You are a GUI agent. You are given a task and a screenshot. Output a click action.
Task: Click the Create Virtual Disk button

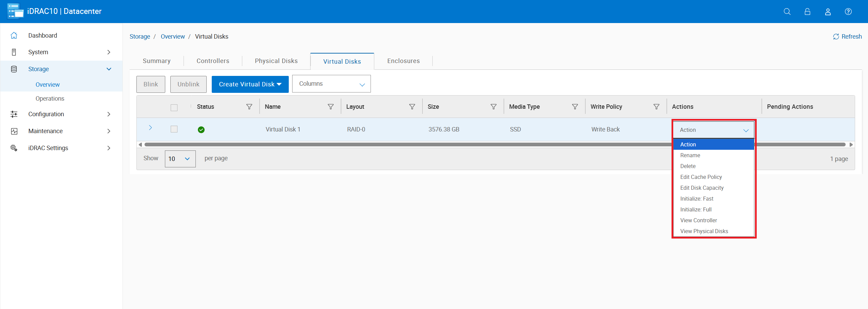pos(250,84)
